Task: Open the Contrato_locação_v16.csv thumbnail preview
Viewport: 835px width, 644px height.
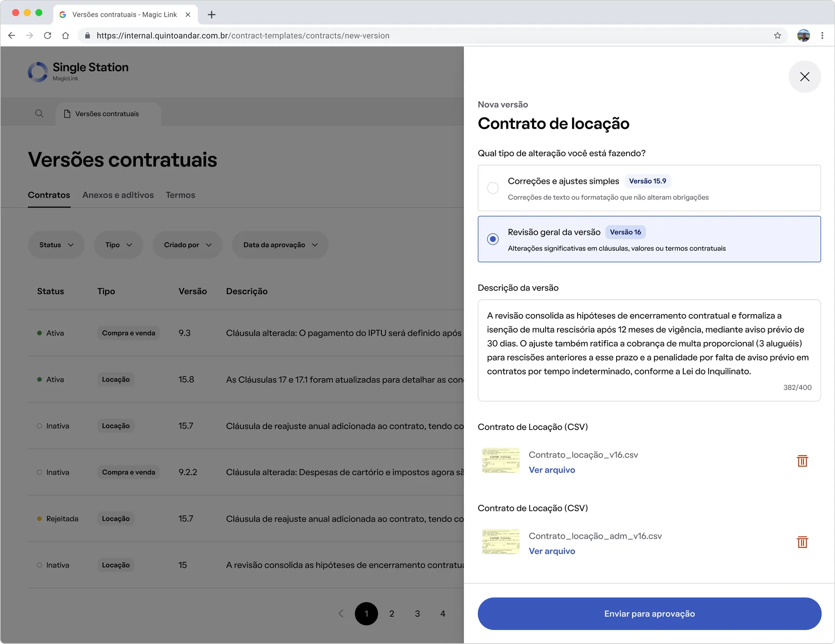Action: [501, 460]
